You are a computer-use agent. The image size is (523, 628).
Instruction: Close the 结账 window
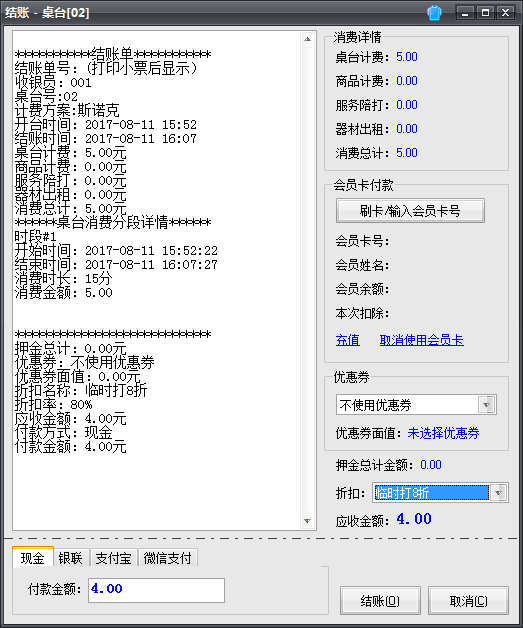point(506,13)
